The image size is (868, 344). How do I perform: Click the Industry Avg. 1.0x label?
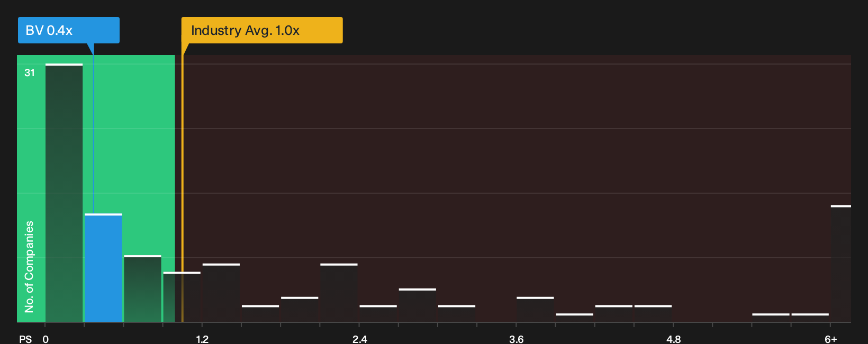tap(262, 30)
